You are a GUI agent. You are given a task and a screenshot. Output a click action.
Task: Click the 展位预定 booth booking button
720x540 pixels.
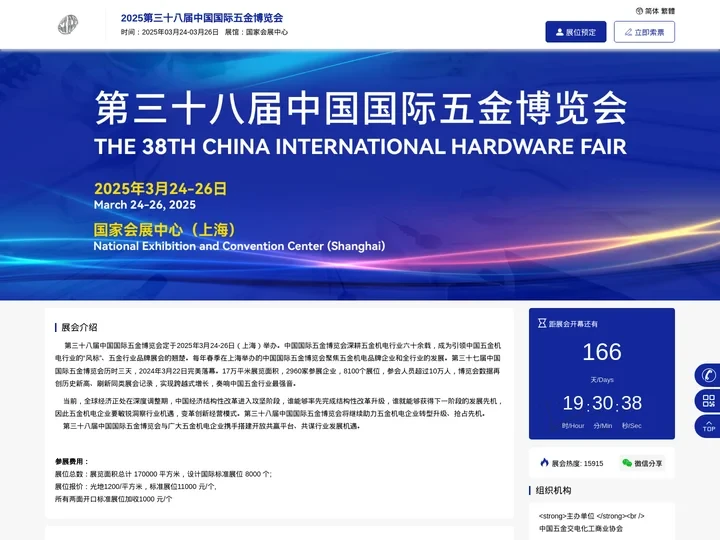click(x=576, y=32)
